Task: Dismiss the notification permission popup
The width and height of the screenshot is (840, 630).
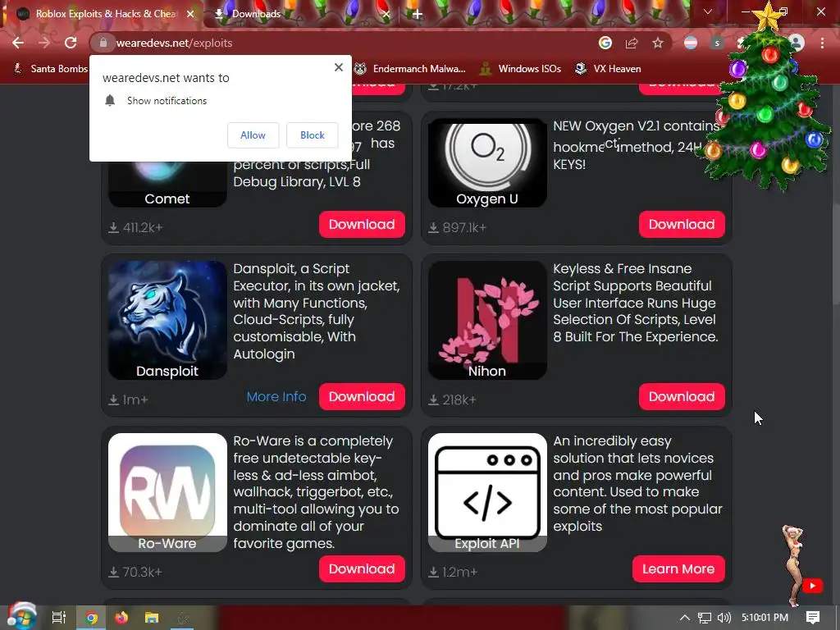Action: pyautogui.click(x=339, y=67)
